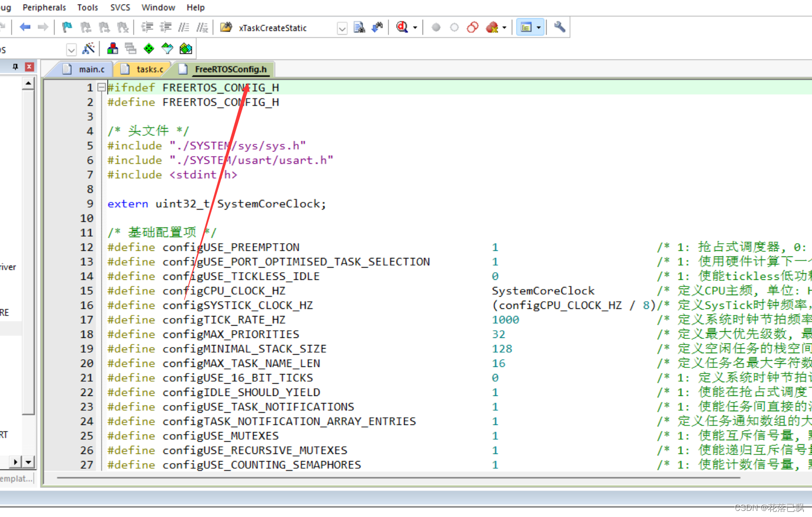
Task: Uncomment the selected lines
Action: [x=202, y=27]
